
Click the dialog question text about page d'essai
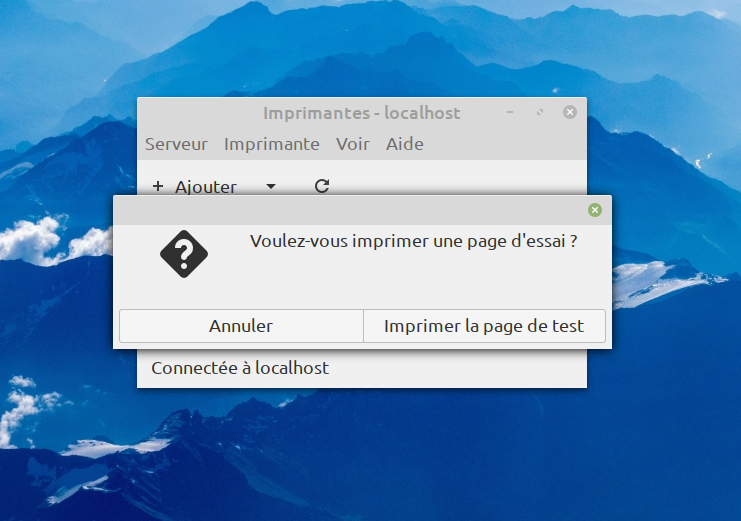(x=413, y=241)
